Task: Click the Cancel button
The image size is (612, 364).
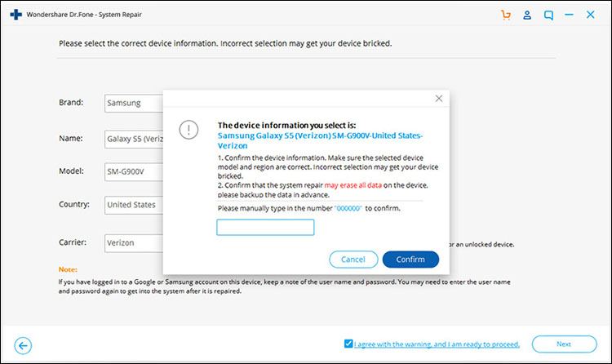Action: pyautogui.click(x=353, y=260)
